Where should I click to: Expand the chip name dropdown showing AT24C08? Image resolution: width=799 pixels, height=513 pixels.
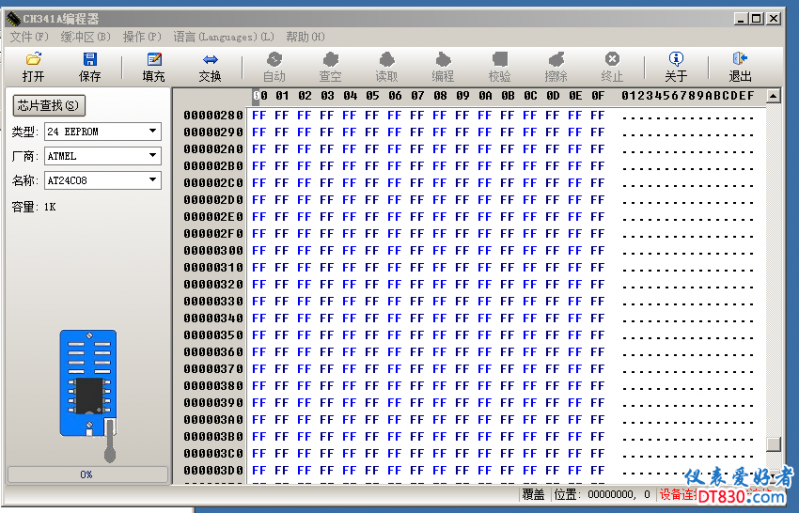[153, 181]
